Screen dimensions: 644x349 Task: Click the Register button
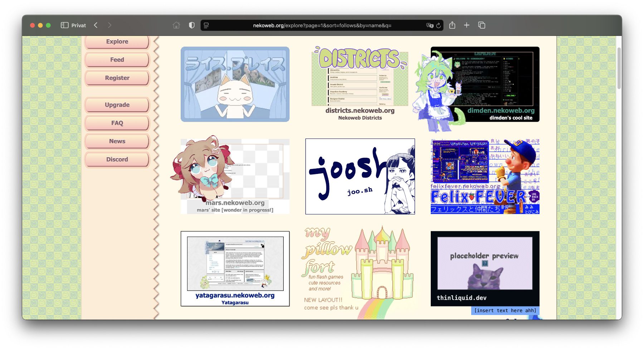coord(117,78)
